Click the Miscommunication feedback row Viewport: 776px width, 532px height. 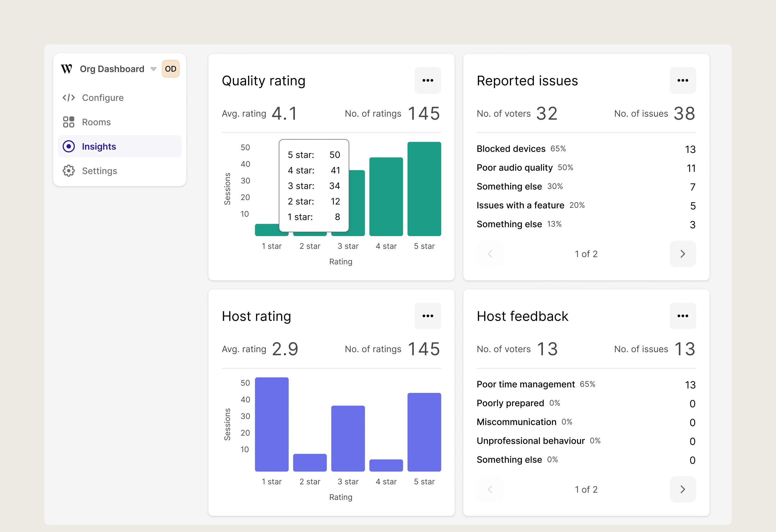click(586, 422)
